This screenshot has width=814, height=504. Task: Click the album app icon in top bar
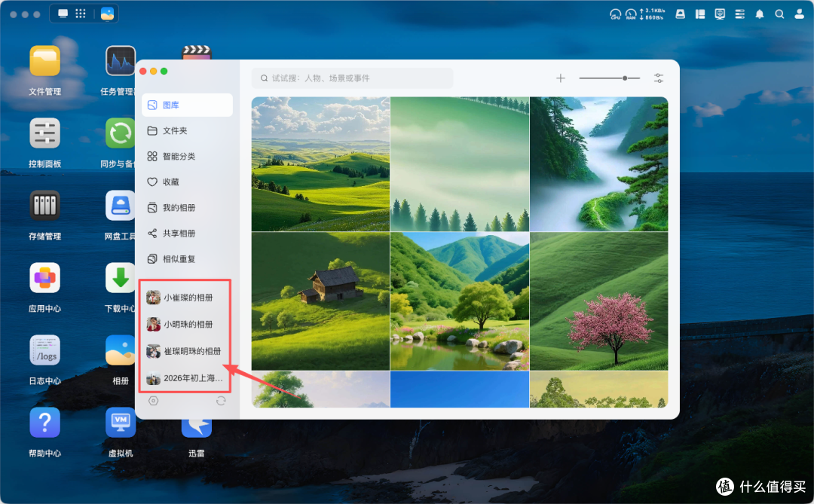pos(108,14)
